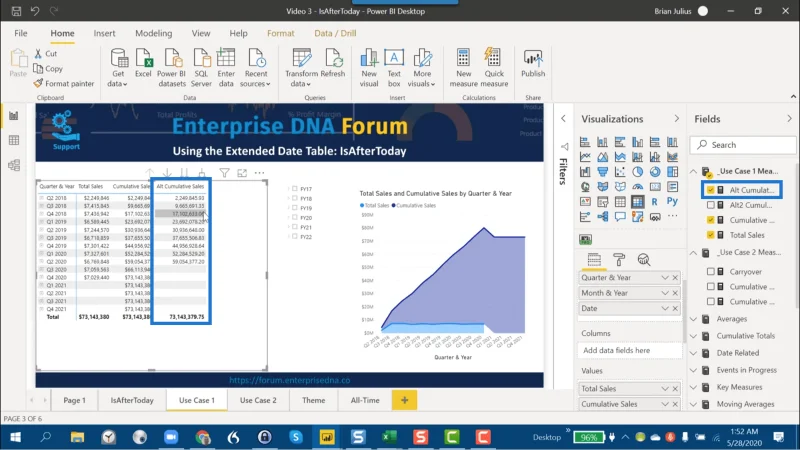Switch to Report view in sidebar

tap(14, 116)
